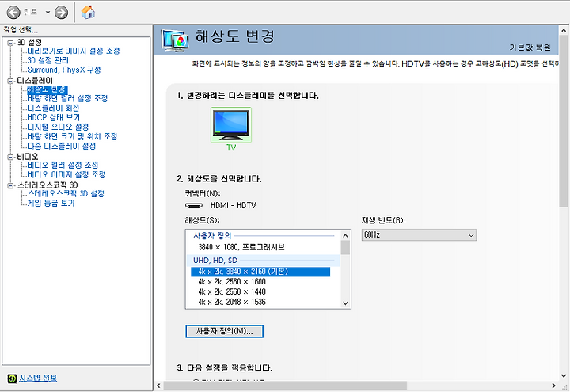The width and height of the screenshot is (570, 392).
Task: Click the resolution list scrollbar thumb
Action: (345, 248)
